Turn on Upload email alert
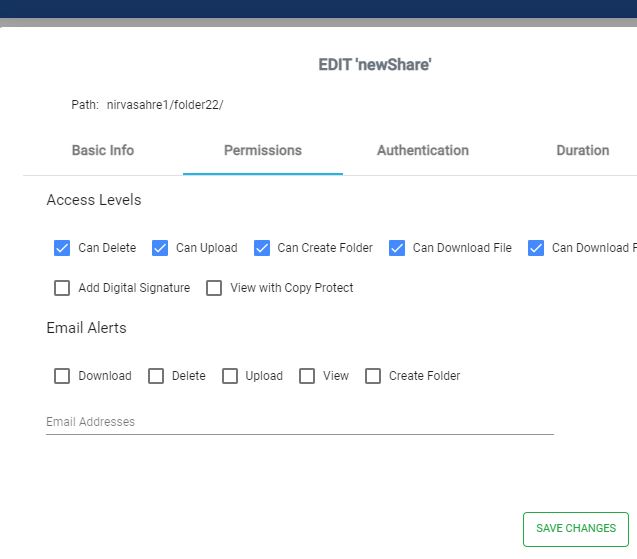 [x=230, y=376]
